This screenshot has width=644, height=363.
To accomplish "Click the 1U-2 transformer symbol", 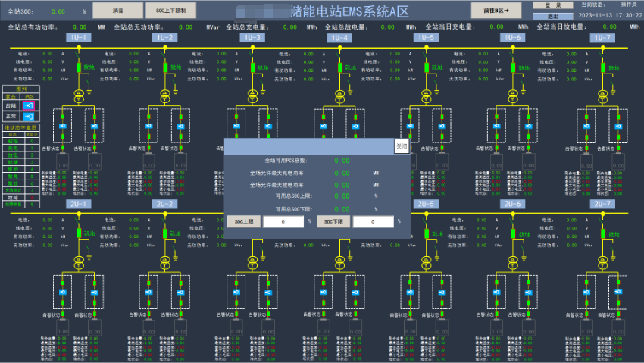I will [x=163, y=95].
